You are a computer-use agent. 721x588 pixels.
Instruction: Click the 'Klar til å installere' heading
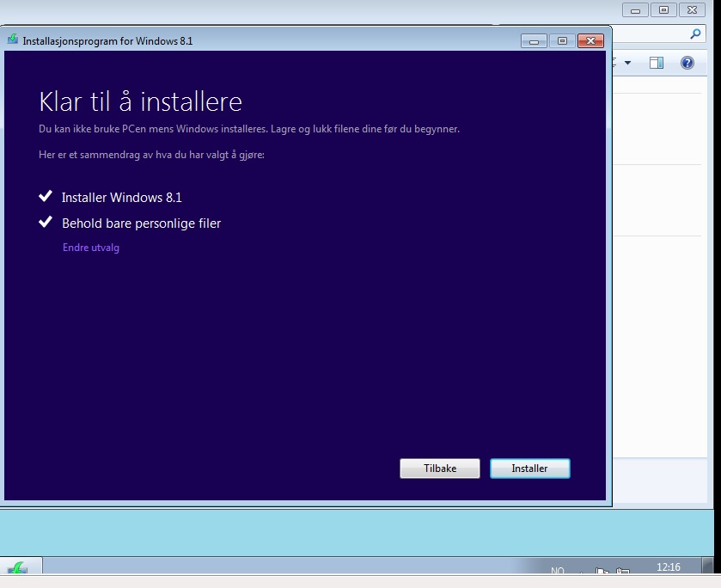click(140, 101)
